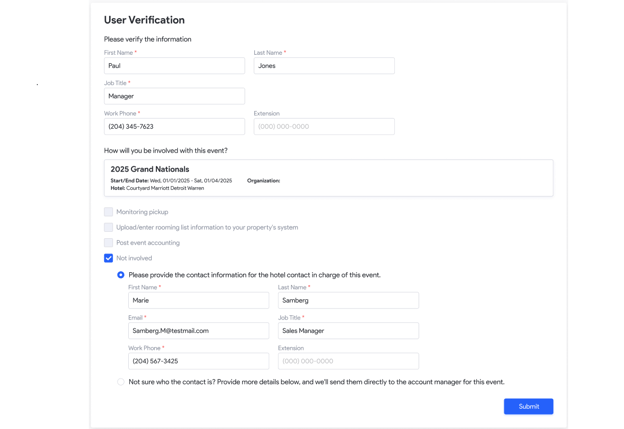Tick the Post event accounting checkbox
The image size is (624, 429).
click(x=108, y=242)
